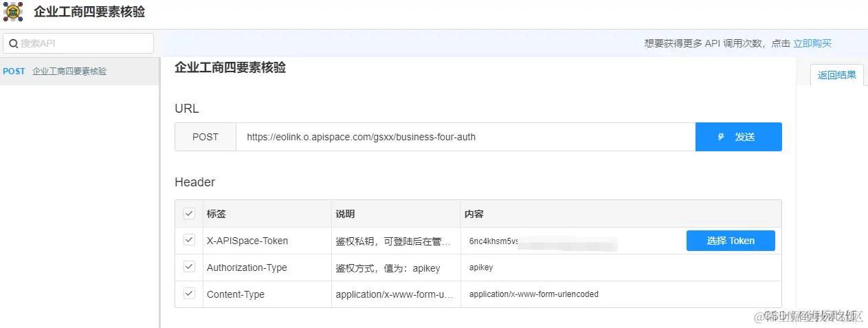The image size is (868, 328).
Task: Click inside the 搜索API search field
Action: pos(78,43)
